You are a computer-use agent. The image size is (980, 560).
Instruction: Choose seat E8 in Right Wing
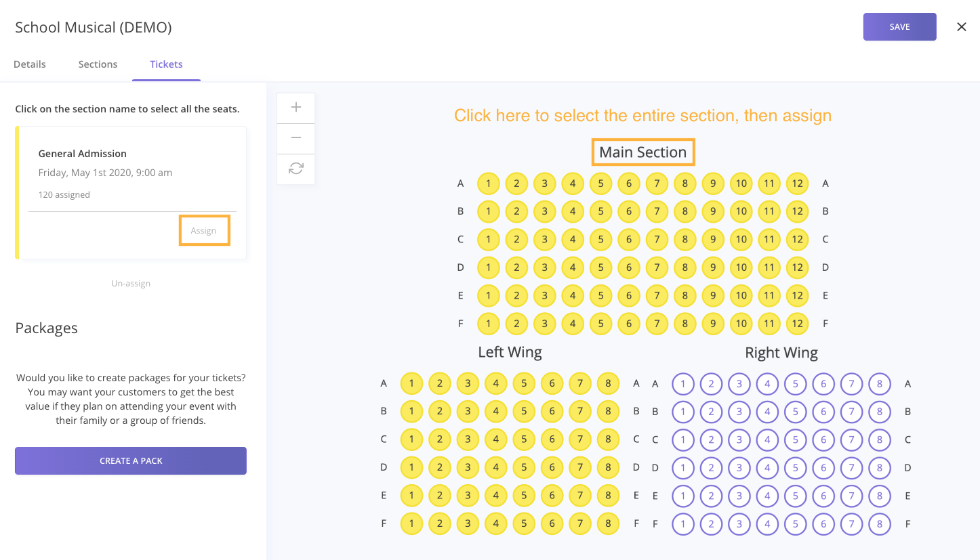[x=879, y=496]
